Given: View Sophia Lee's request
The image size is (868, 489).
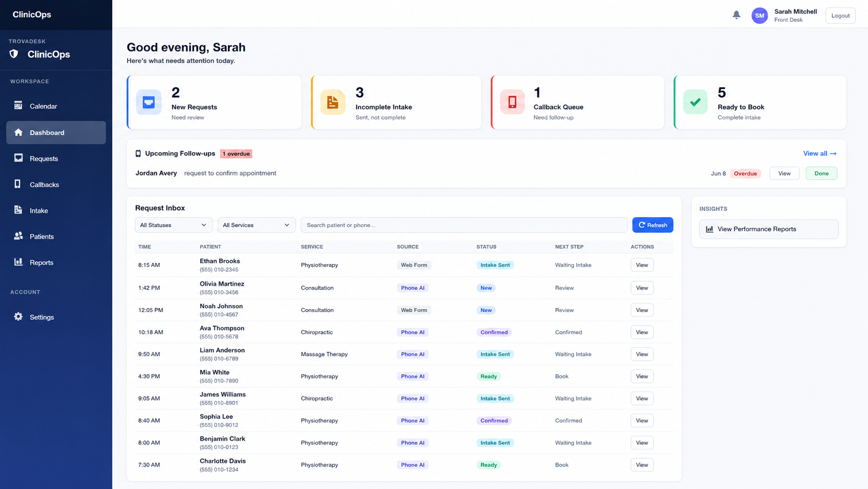Looking at the screenshot, I should point(642,420).
